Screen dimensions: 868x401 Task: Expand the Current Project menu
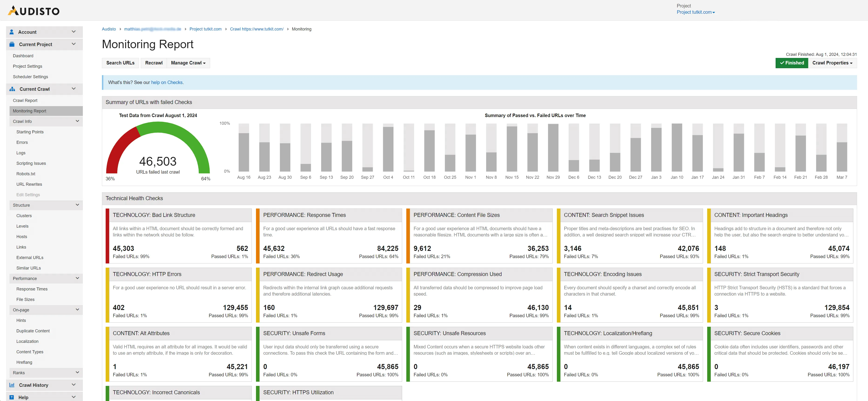pyautogui.click(x=44, y=44)
